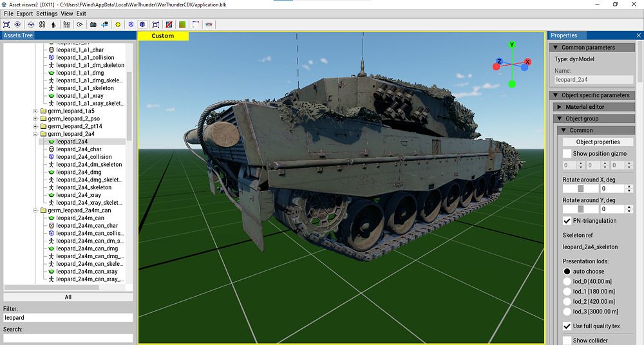
Task: Click the yellow circle toolbar icon
Action: pos(118,24)
